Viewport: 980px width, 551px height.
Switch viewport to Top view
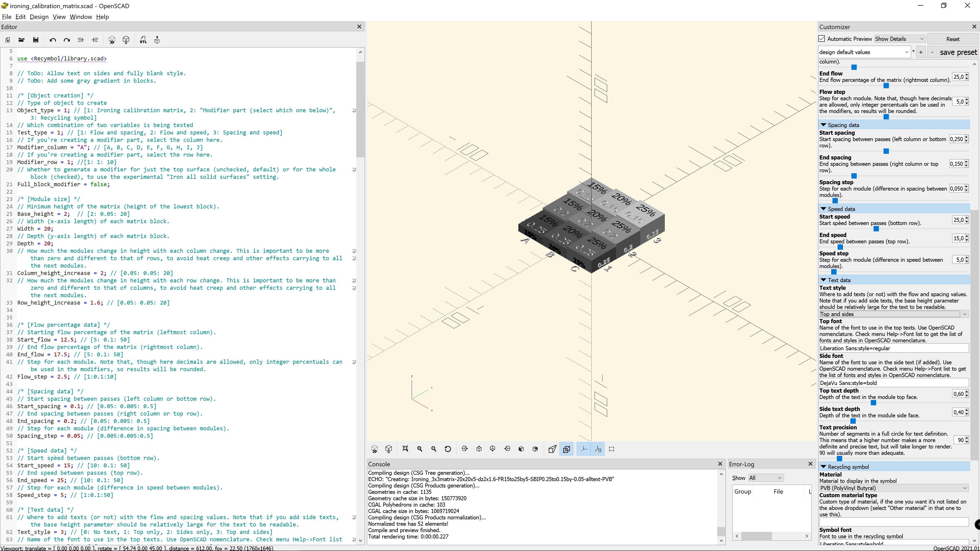(479, 449)
